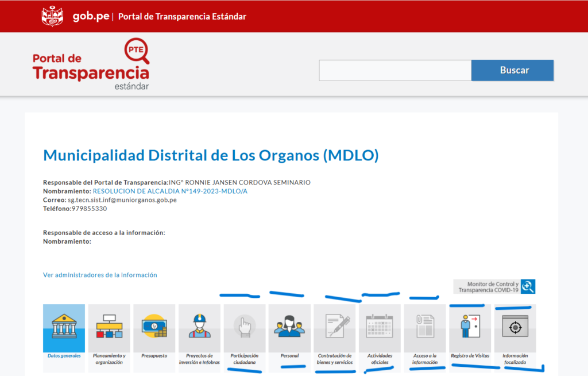Open the Datos generales icon tile
The height and width of the screenshot is (376, 588).
click(64, 328)
